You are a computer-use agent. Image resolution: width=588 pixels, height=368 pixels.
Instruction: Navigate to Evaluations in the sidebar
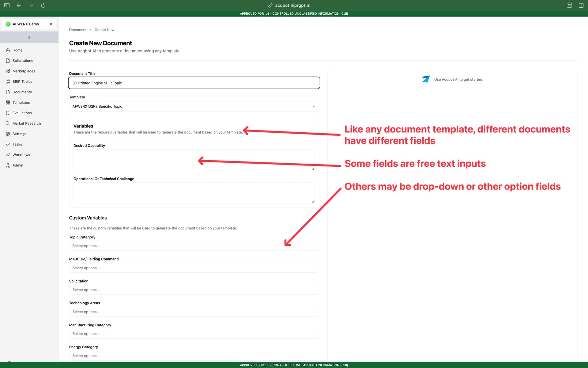pyautogui.click(x=22, y=113)
